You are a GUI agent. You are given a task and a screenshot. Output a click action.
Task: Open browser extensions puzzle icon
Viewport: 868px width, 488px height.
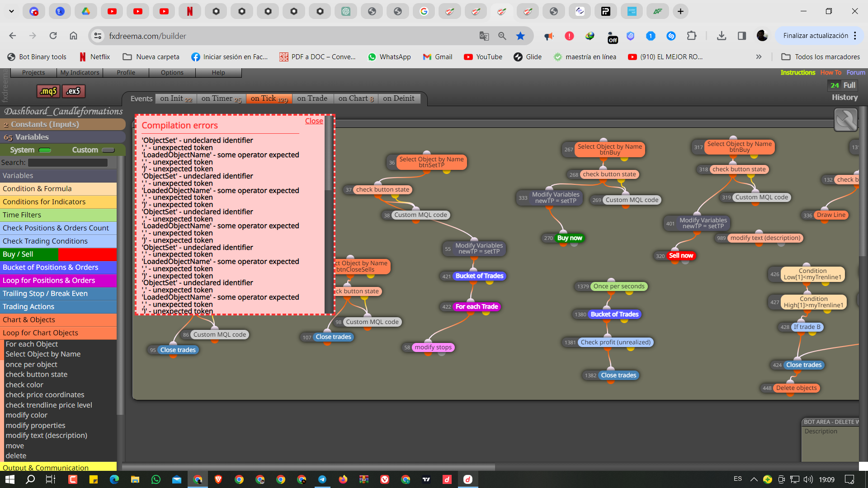(x=691, y=36)
